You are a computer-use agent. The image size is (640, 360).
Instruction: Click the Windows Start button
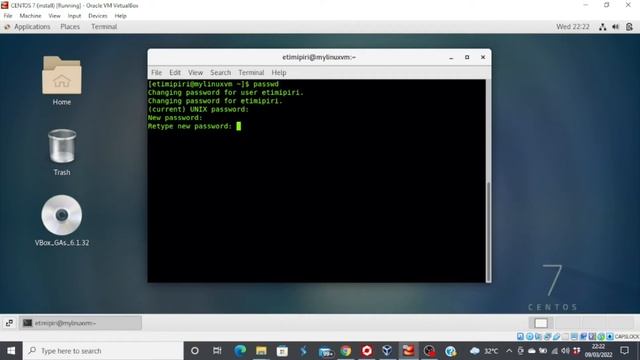click(11, 351)
